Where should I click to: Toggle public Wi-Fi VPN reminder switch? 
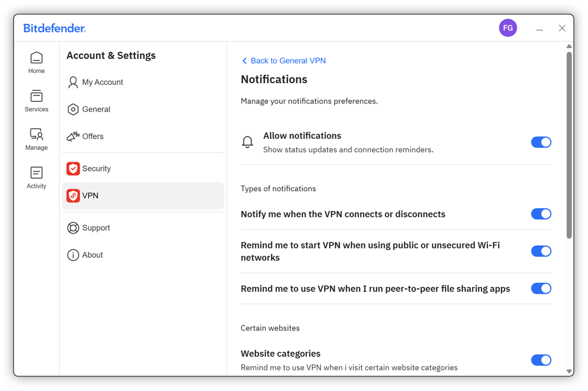(541, 251)
